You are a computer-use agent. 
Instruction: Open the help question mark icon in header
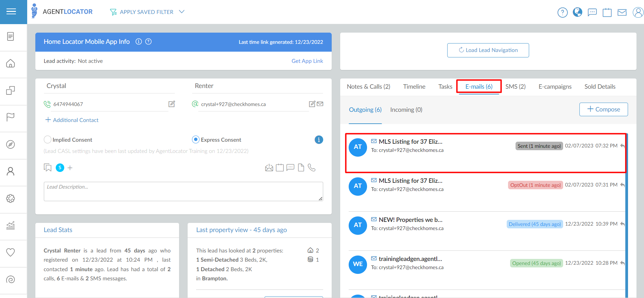click(562, 13)
